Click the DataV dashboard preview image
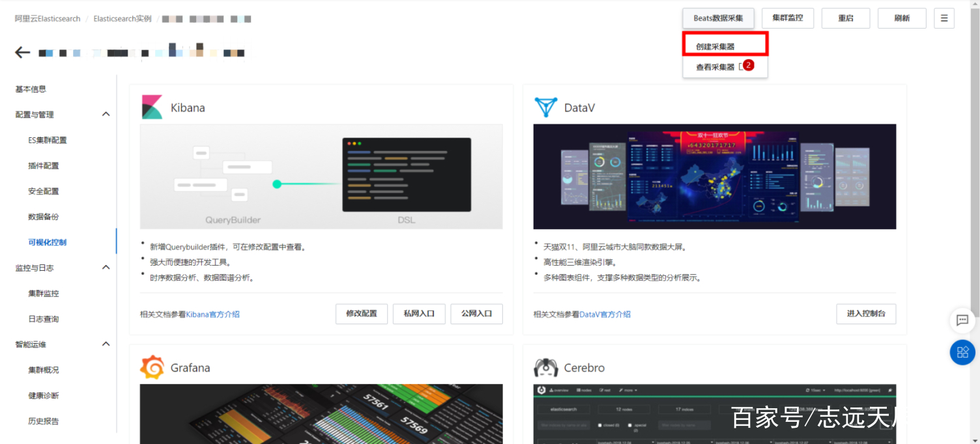980x444 pixels. click(x=715, y=176)
